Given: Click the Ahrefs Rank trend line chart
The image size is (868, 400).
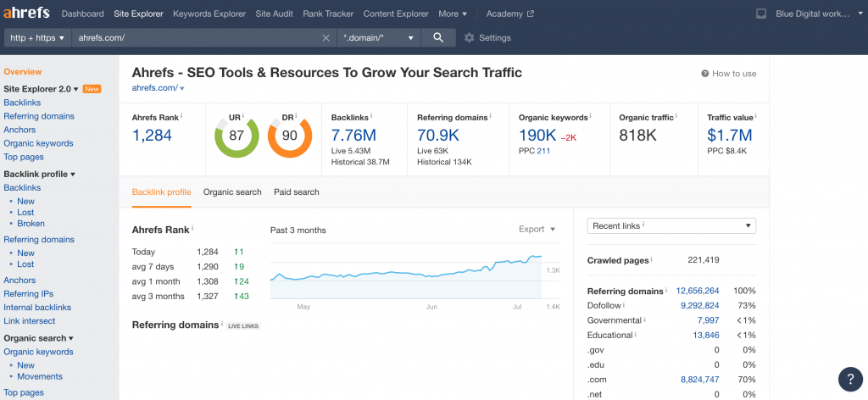Looking at the screenshot, I should click(x=406, y=271).
